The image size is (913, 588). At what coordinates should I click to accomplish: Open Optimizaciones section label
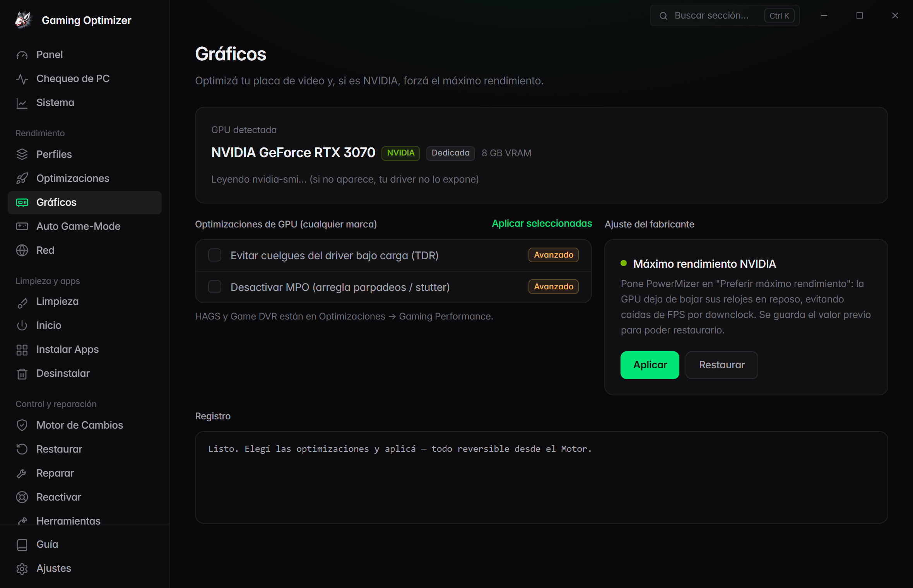73,178
